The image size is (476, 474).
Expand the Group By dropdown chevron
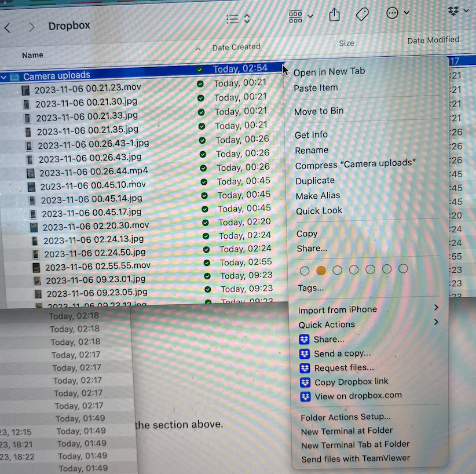[x=310, y=16]
